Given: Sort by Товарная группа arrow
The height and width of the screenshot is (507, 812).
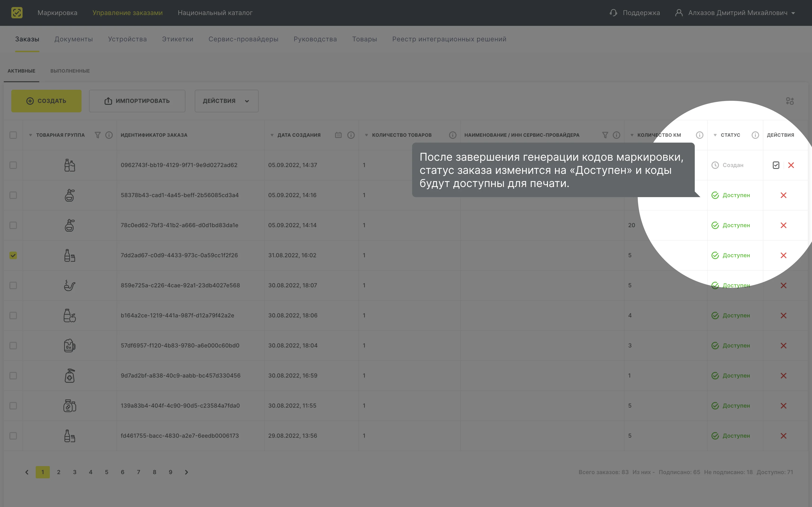Looking at the screenshot, I should [x=31, y=135].
